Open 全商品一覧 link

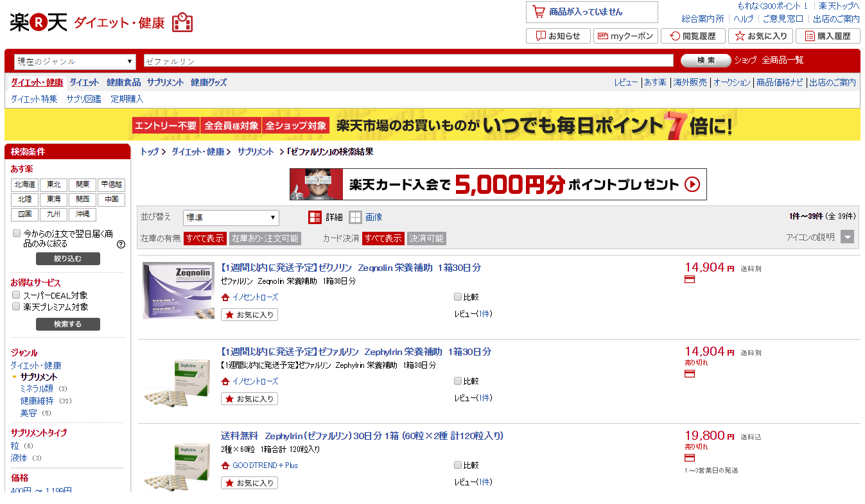(x=783, y=60)
